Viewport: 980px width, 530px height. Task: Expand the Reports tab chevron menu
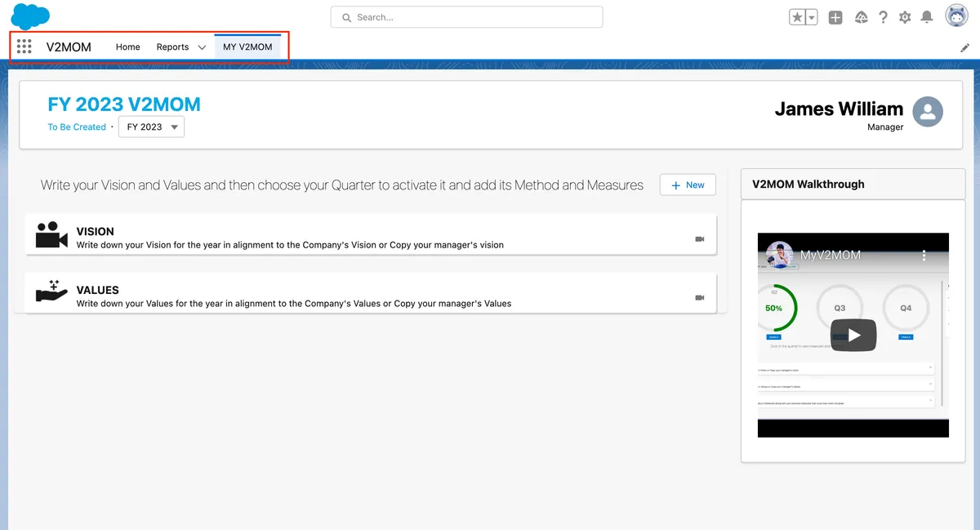pyautogui.click(x=202, y=47)
